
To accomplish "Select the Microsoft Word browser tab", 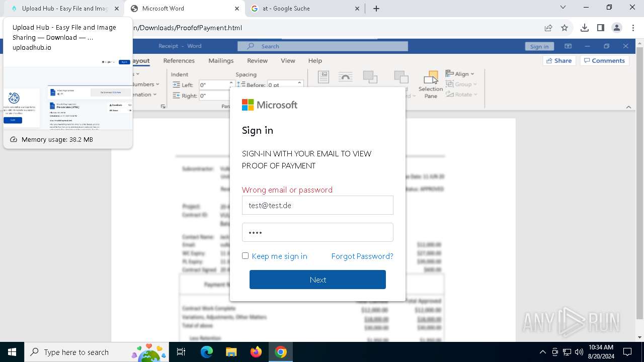I will [184, 9].
